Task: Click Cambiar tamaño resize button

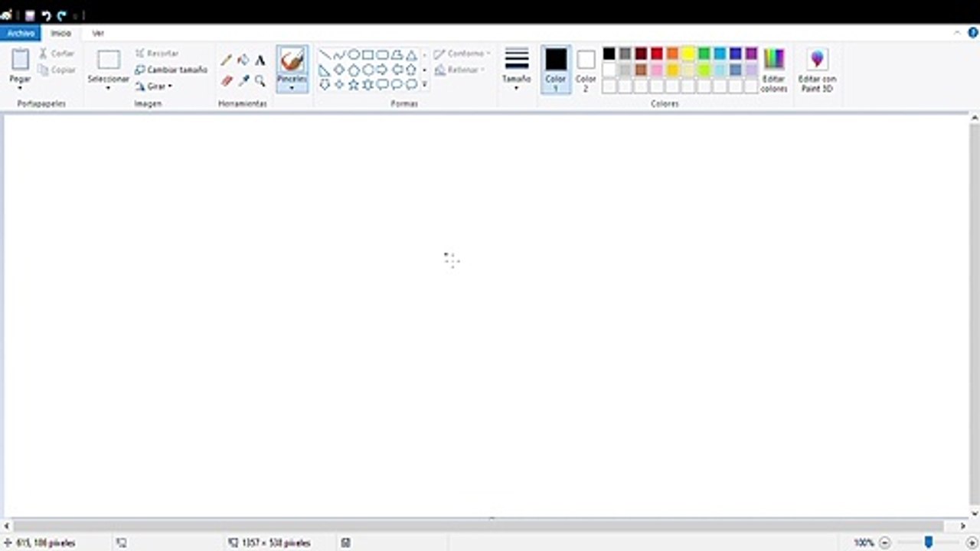Action: [x=171, y=70]
